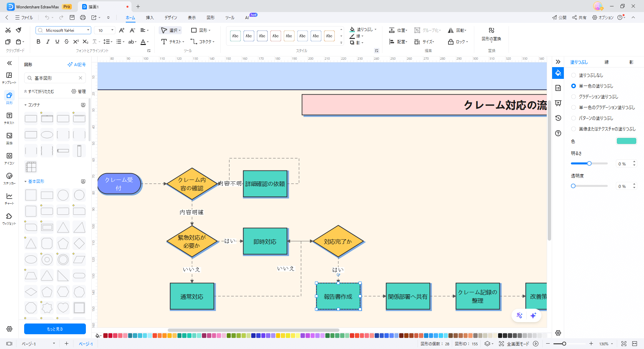Click the print icon
The height and width of the screenshot is (349, 644).
[x=83, y=17]
